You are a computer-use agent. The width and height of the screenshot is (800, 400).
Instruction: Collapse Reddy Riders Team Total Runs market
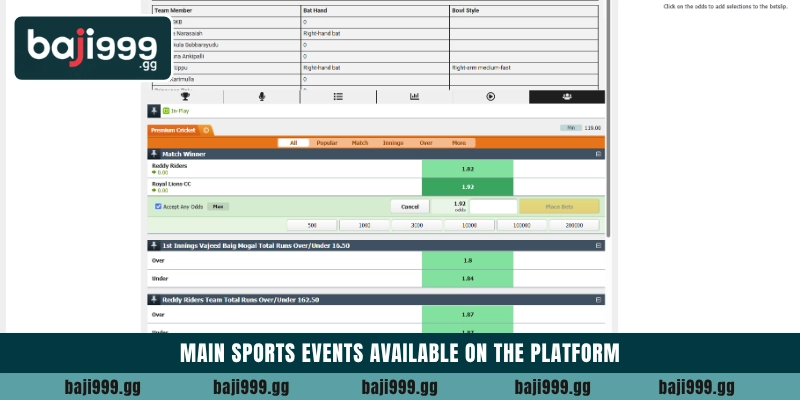[598, 300]
